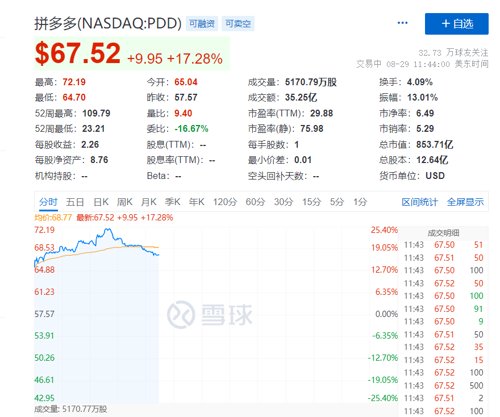Click the 可卖空 short-sell tag
This screenshot has width=500, height=417.
pyautogui.click(x=238, y=24)
